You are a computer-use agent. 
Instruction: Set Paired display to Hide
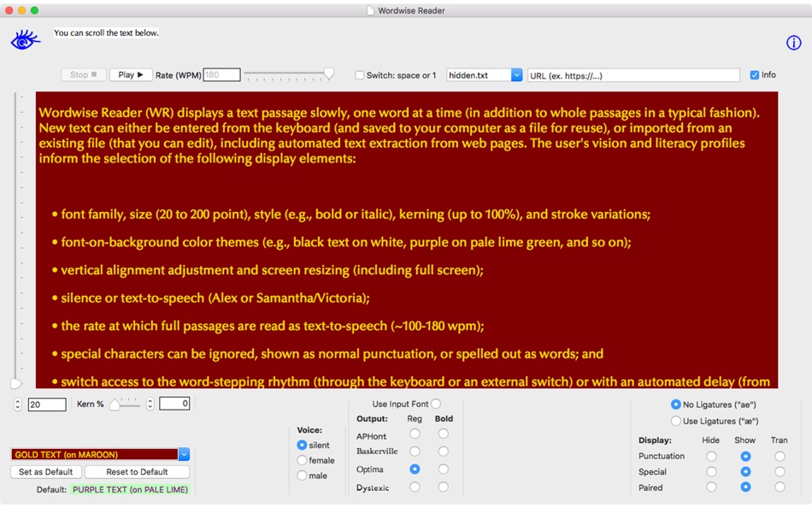[711, 487]
